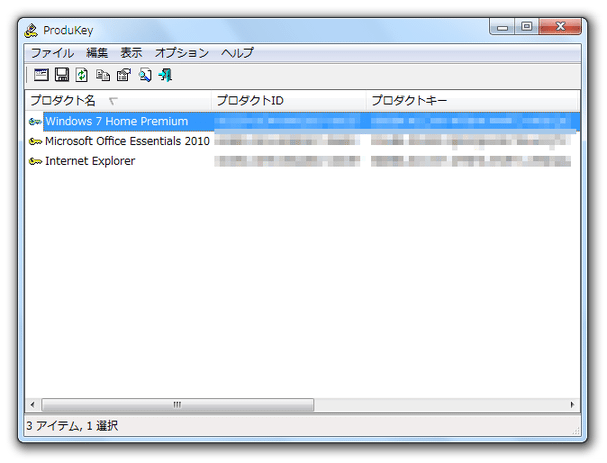Click the Properties toolbar icon

point(124,75)
